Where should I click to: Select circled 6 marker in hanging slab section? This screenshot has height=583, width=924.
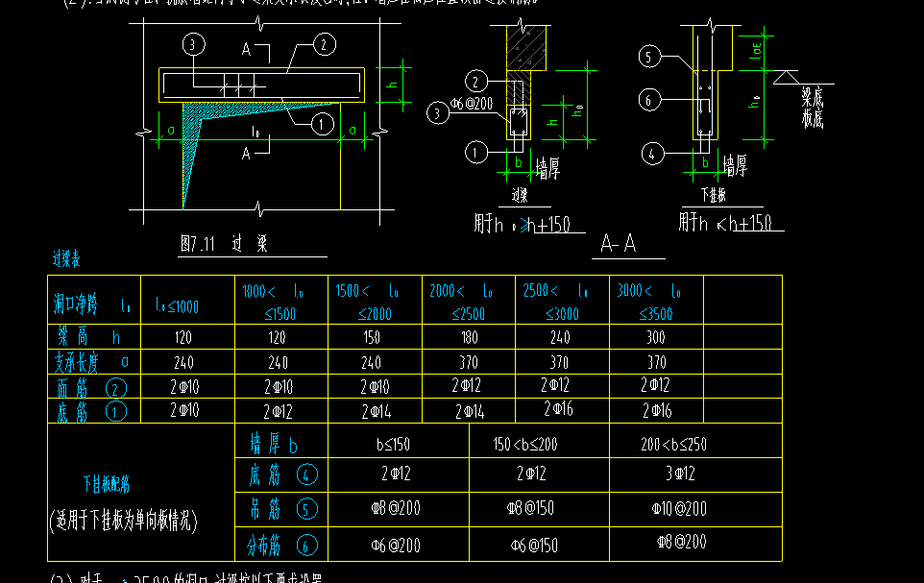tap(649, 100)
